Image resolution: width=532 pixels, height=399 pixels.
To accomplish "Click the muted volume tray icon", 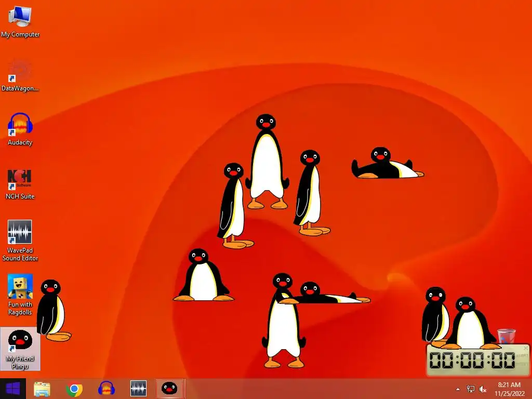I will [483, 389].
